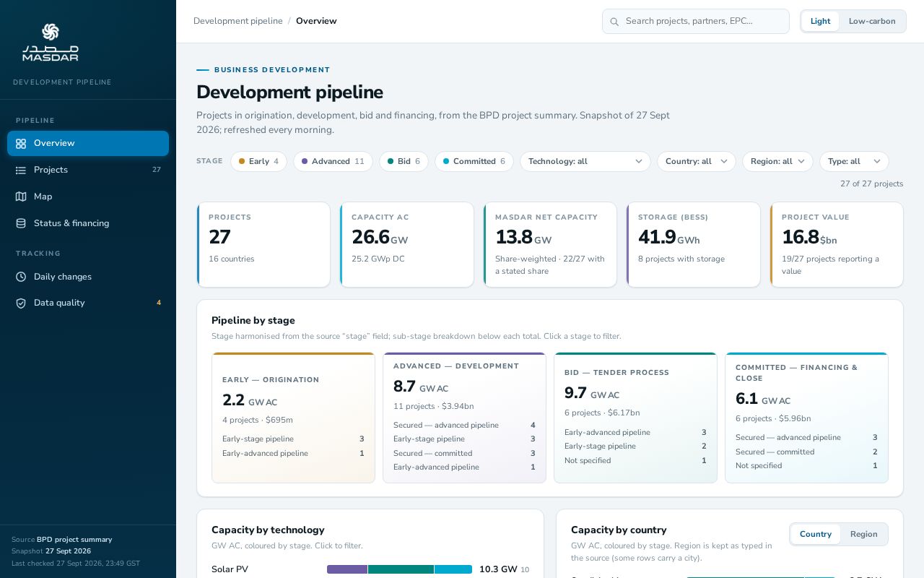The image size is (924, 578).
Task: Open Daily changes tracking page
Action: (x=88, y=277)
